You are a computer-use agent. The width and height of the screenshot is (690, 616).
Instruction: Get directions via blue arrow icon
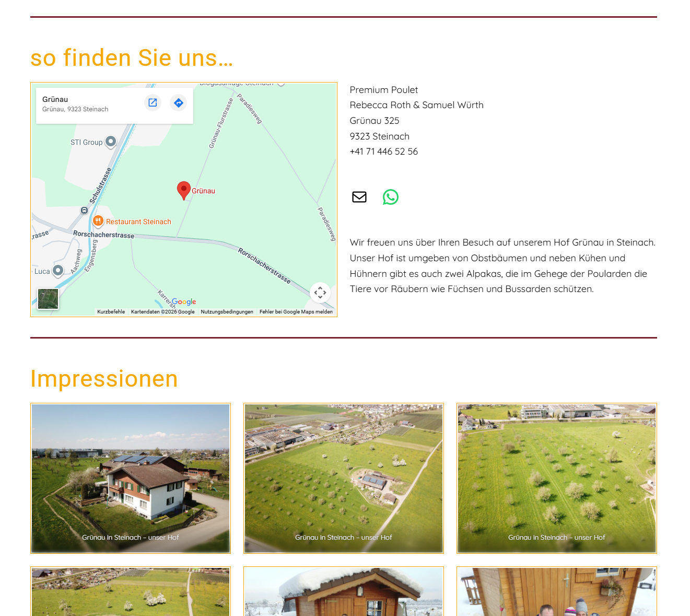179,102
